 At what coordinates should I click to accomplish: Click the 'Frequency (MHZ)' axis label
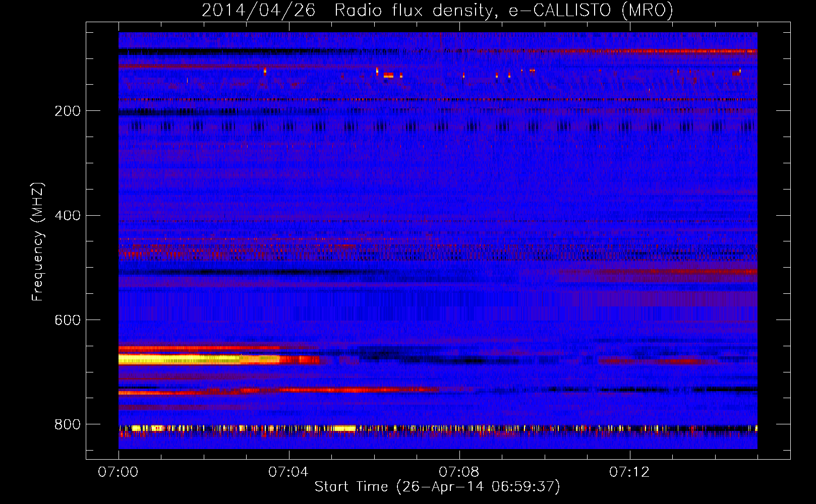coord(38,242)
